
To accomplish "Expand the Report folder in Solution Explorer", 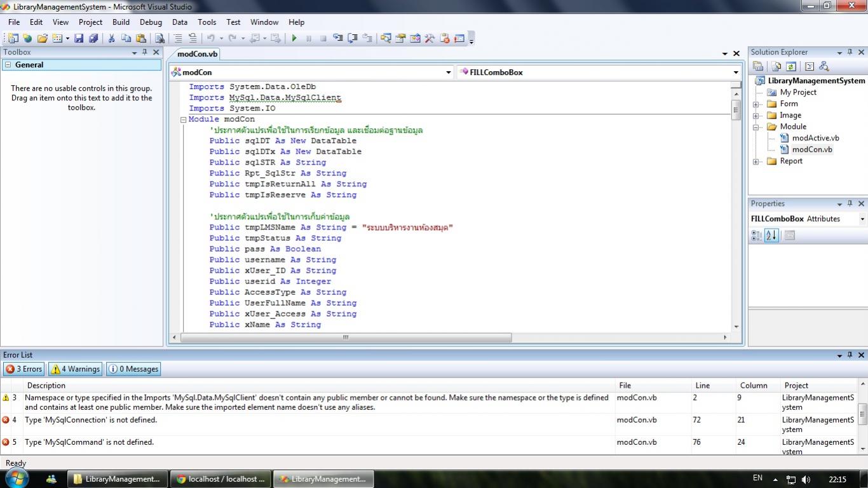I will point(757,161).
